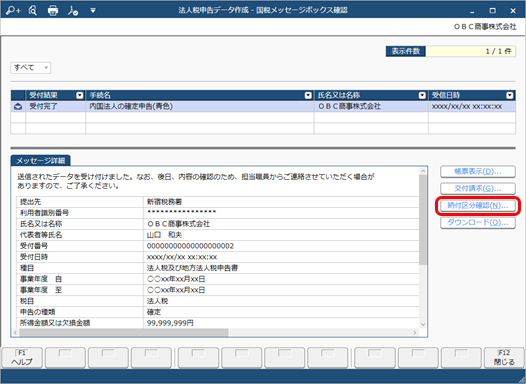Open the 受付結果 column filter arrow

(x=80, y=95)
